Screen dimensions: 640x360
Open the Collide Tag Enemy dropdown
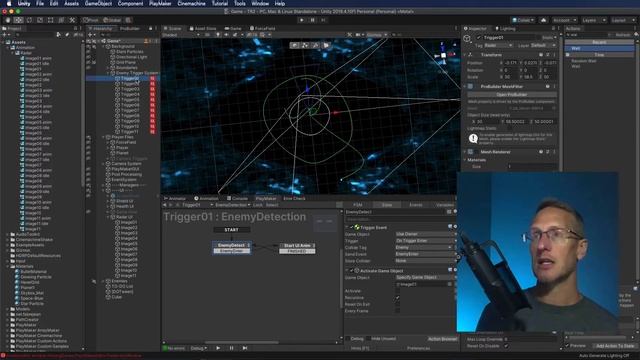[x=424, y=247]
